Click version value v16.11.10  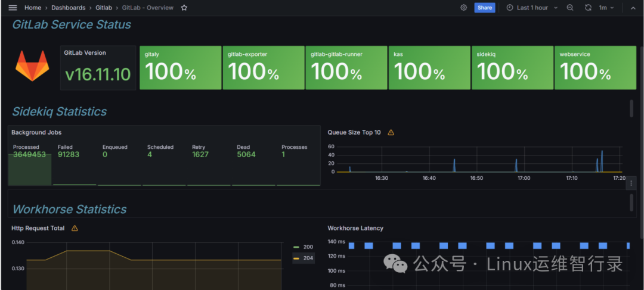pyautogui.click(x=98, y=74)
